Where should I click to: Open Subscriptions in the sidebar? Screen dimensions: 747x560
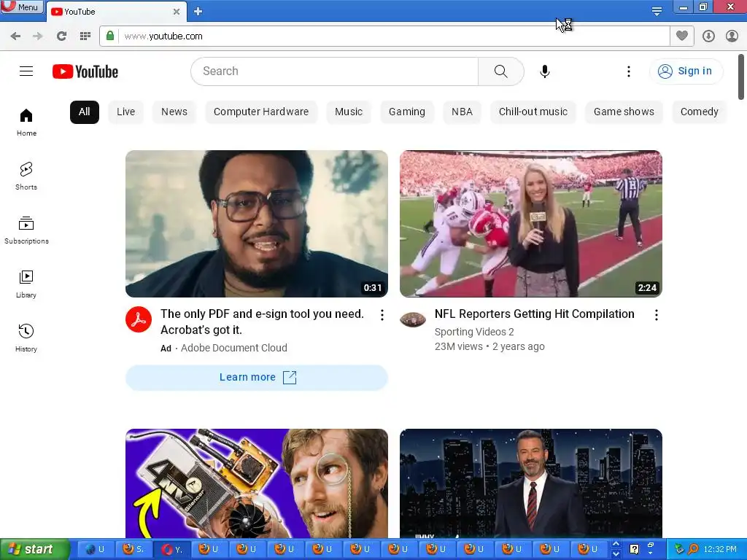click(26, 230)
